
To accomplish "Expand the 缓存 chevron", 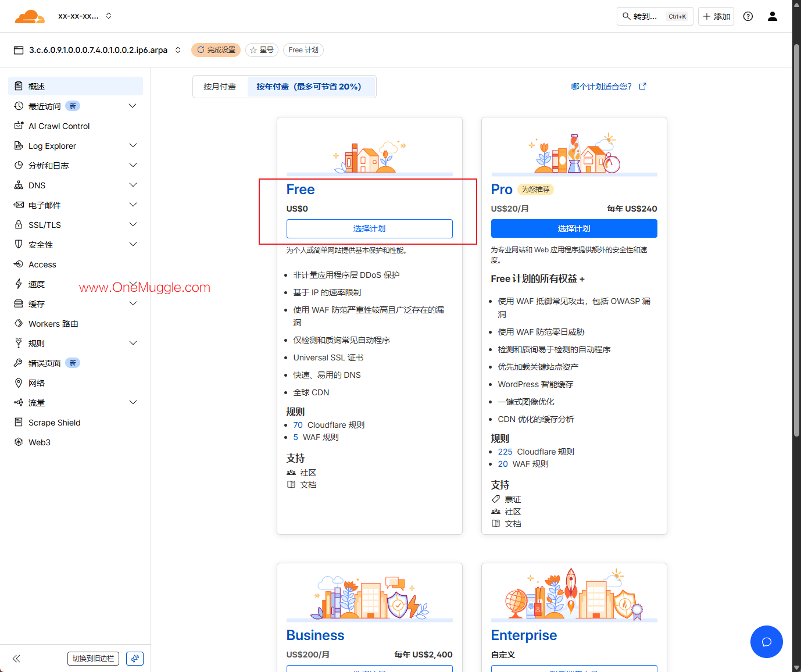I will [x=133, y=303].
